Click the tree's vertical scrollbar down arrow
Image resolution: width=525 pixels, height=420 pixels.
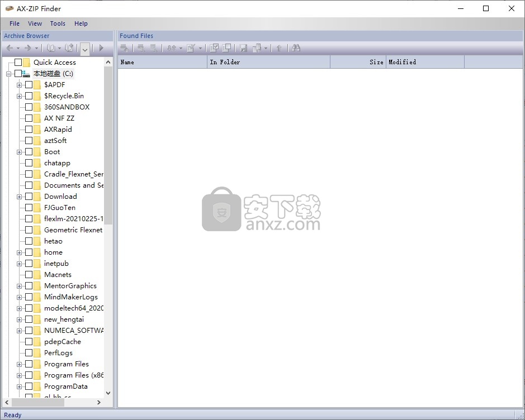(x=108, y=393)
